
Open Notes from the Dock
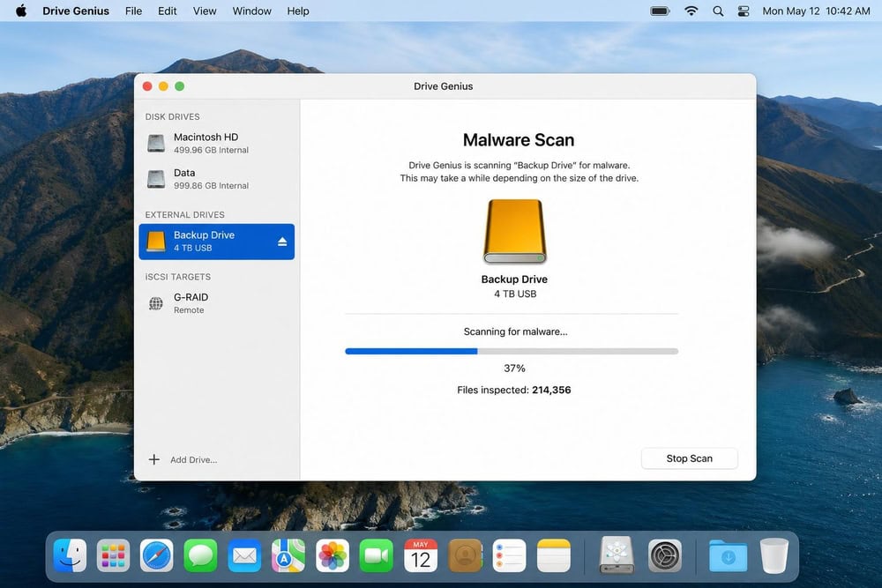click(x=554, y=555)
